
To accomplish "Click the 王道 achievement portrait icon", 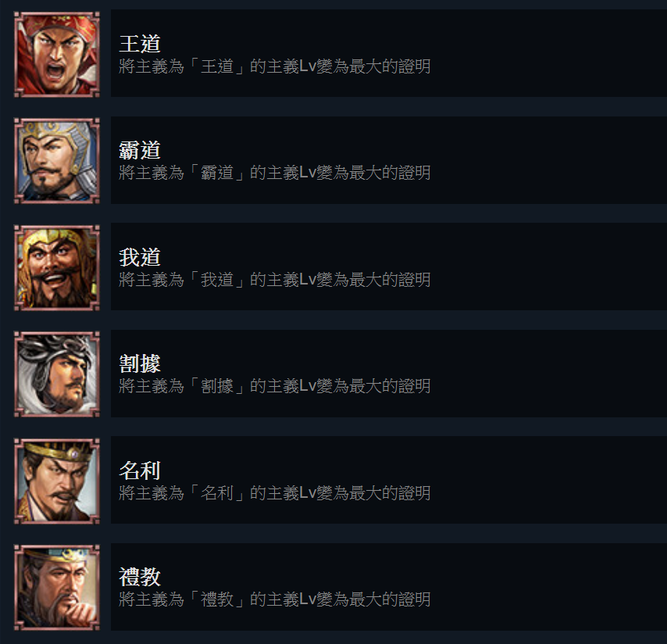I will [x=57, y=54].
